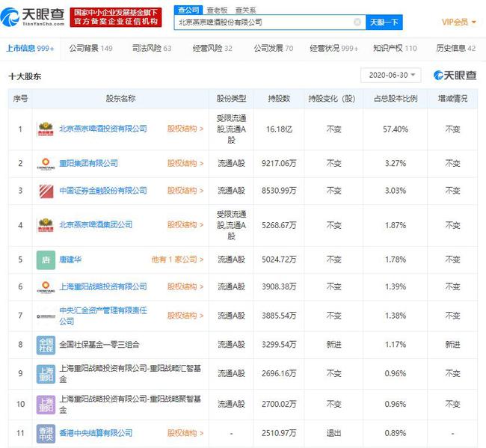The width and height of the screenshot is (486, 448).
Task: Open 司法风险 section tab
Action: click(151, 49)
